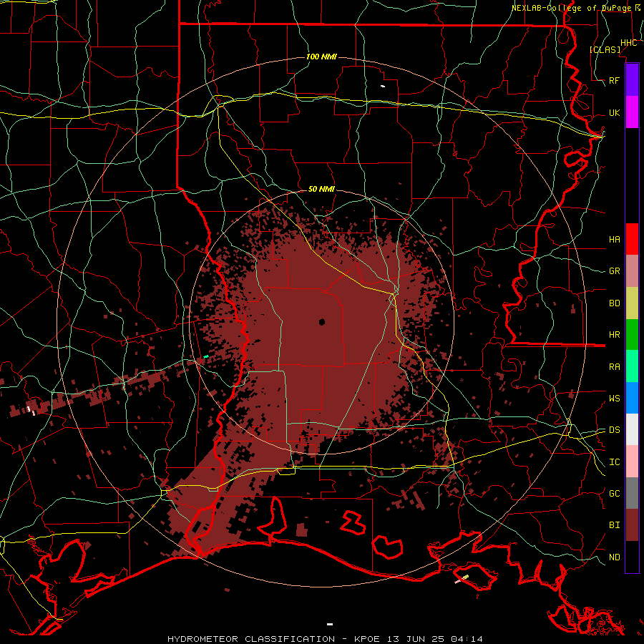Screen dimensions: 644x644
Task: Pick the dark green HR legend swatch
Action: (x=632, y=335)
